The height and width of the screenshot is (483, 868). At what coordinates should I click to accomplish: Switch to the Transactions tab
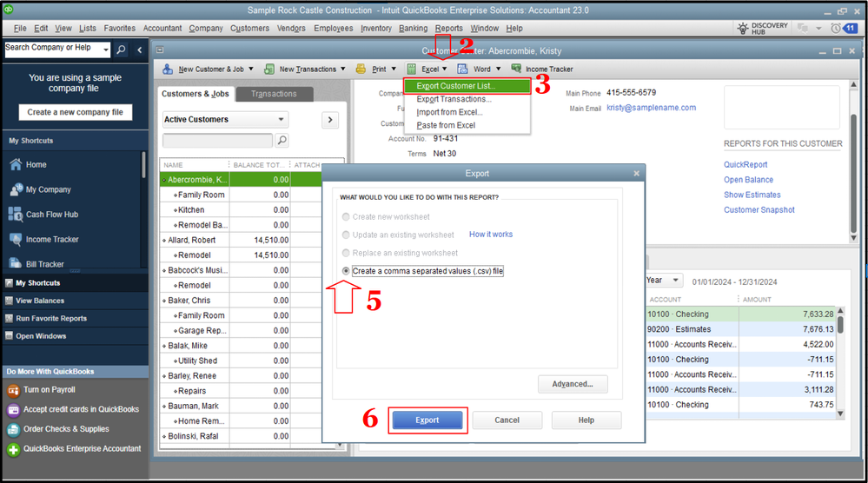click(274, 94)
